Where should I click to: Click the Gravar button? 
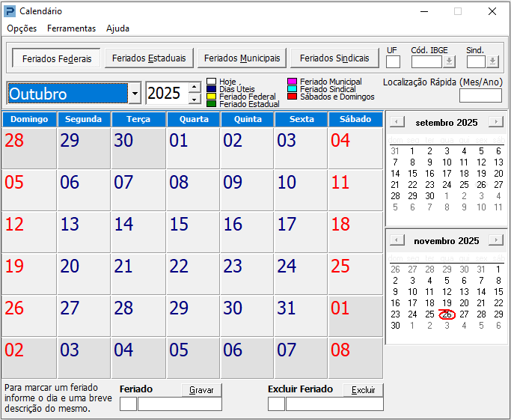(201, 390)
